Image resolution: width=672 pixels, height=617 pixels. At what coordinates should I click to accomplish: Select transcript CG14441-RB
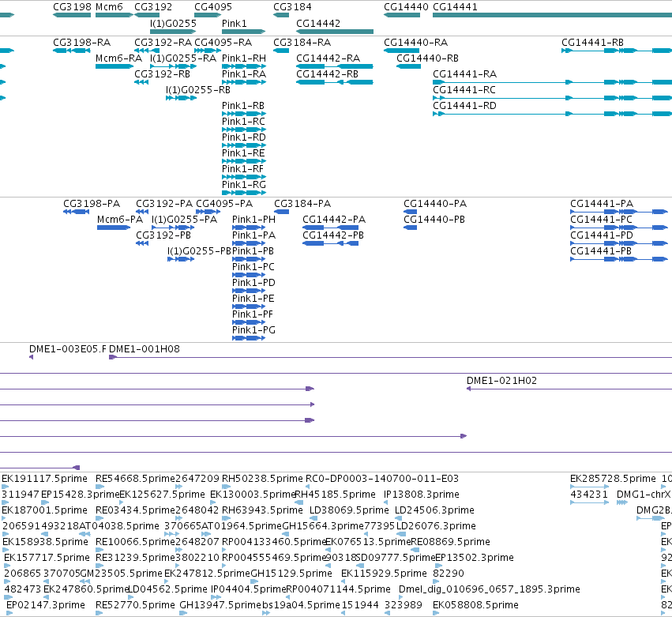point(592,43)
